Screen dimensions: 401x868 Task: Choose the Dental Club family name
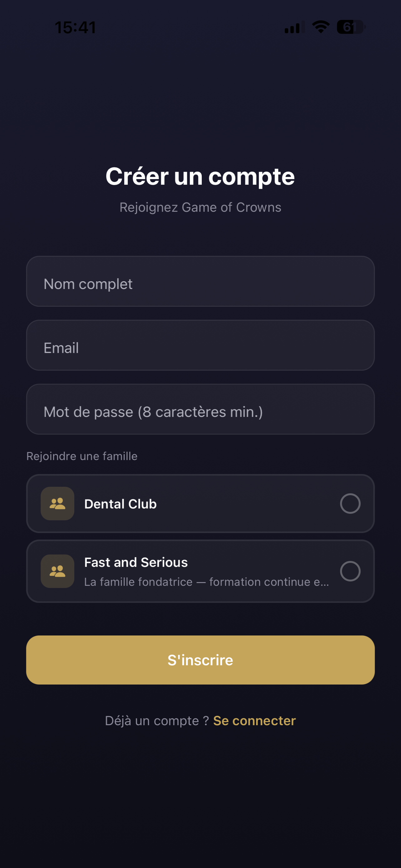tap(120, 504)
